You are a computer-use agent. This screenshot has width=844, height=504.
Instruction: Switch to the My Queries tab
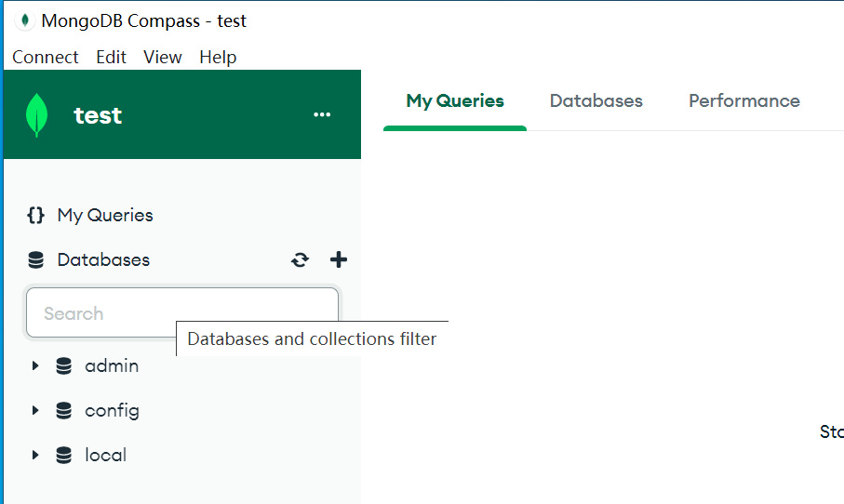(x=455, y=101)
